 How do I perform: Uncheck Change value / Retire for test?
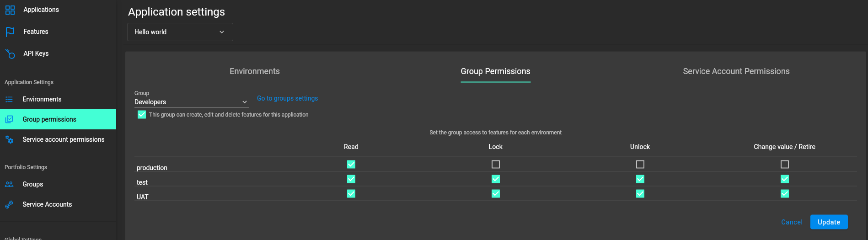click(x=785, y=179)
